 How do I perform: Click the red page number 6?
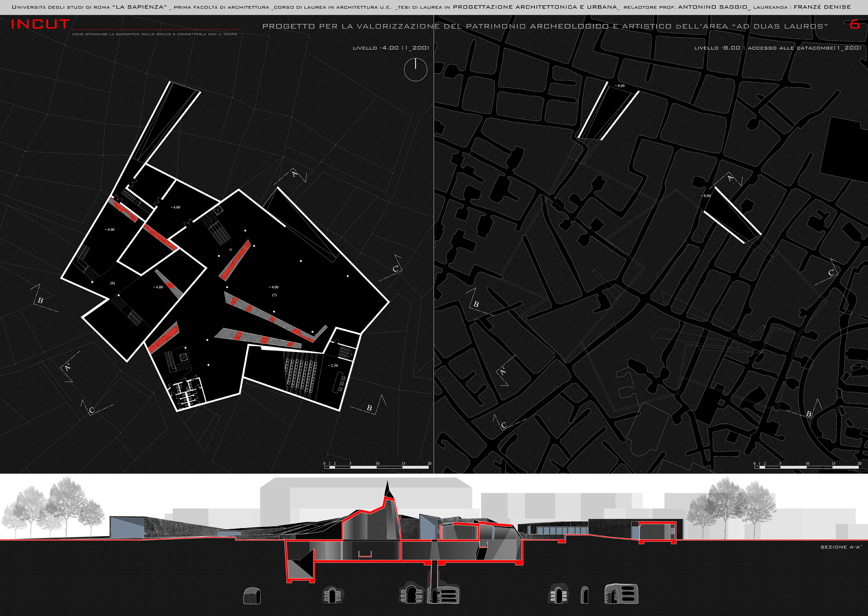(x=854, y=24)
